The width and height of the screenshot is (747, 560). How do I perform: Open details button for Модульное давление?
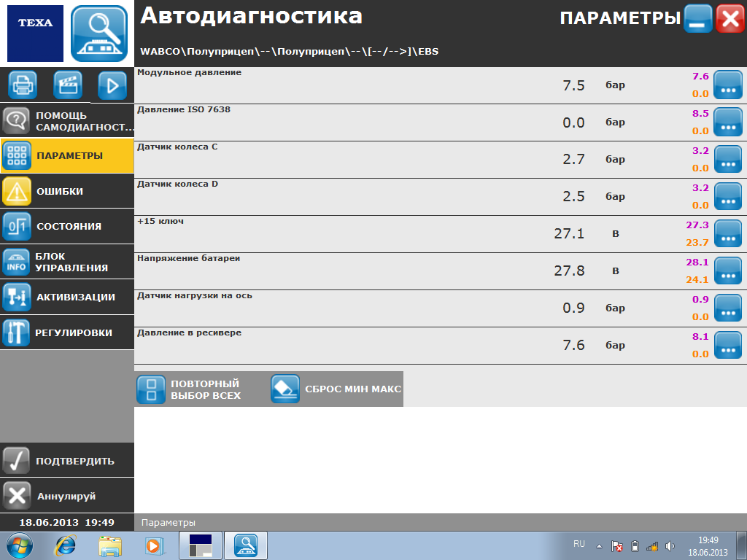728,85
